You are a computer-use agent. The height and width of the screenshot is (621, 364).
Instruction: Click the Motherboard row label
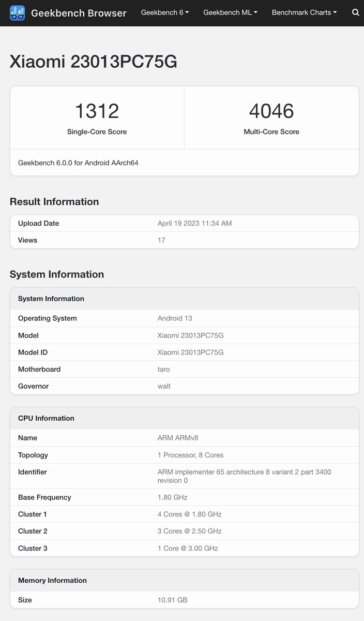click(39, 369)
